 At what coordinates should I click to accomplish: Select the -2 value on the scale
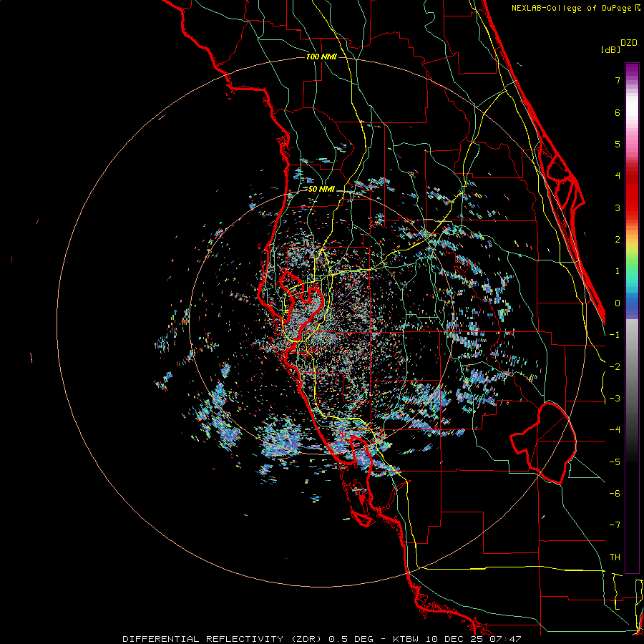[615, 367]
